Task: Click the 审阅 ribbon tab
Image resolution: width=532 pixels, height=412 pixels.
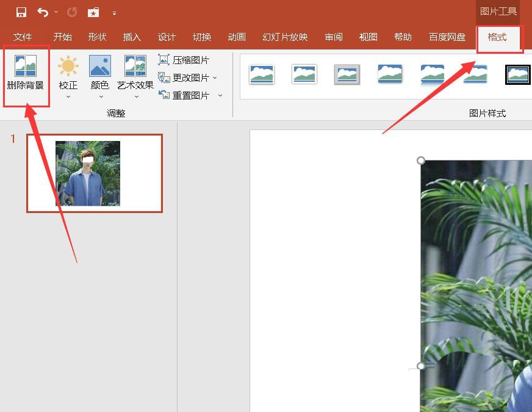Action: point(333,37)
